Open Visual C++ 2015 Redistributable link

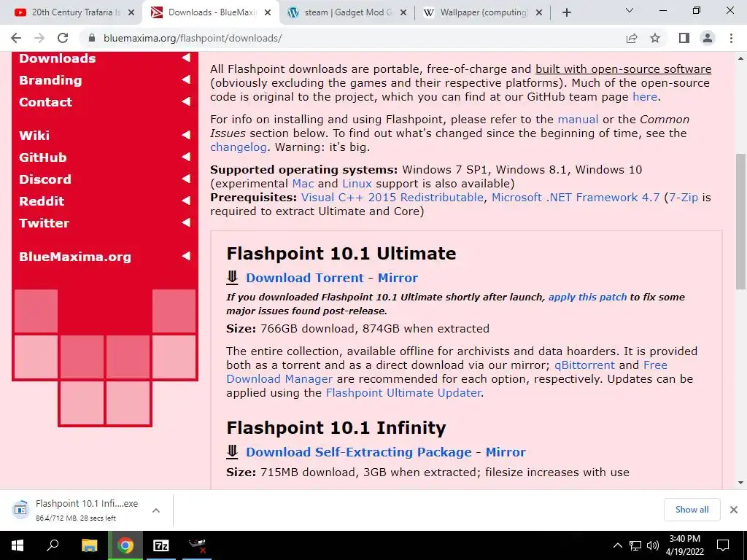tap(392, 198)
